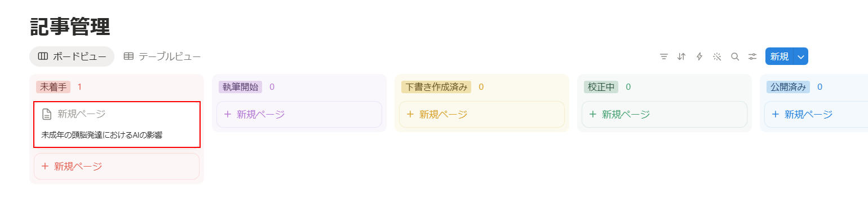
Task: Add 新規ページ under the 未着手 card
Action: pyautogui.click(x=117, y=166)
